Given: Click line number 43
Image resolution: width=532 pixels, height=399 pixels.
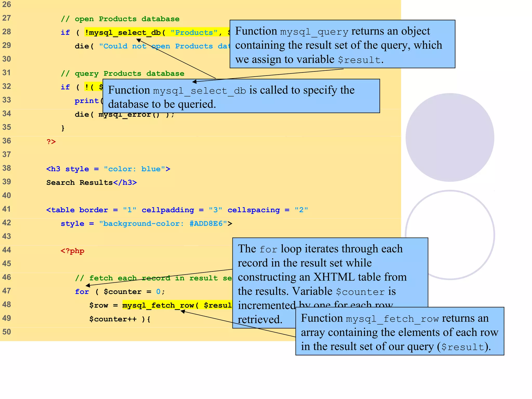Looking at the screenshot, I should (7, 236).
